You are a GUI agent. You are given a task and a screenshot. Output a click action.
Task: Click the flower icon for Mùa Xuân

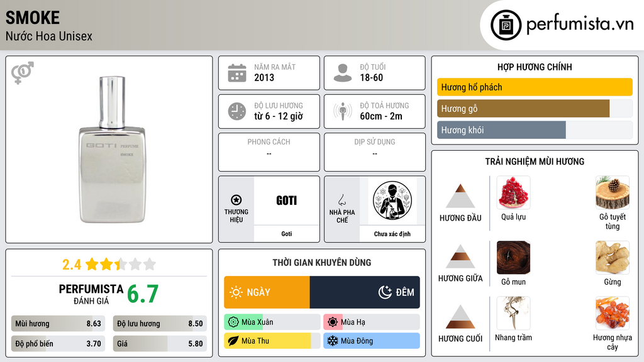click(233, 322)
